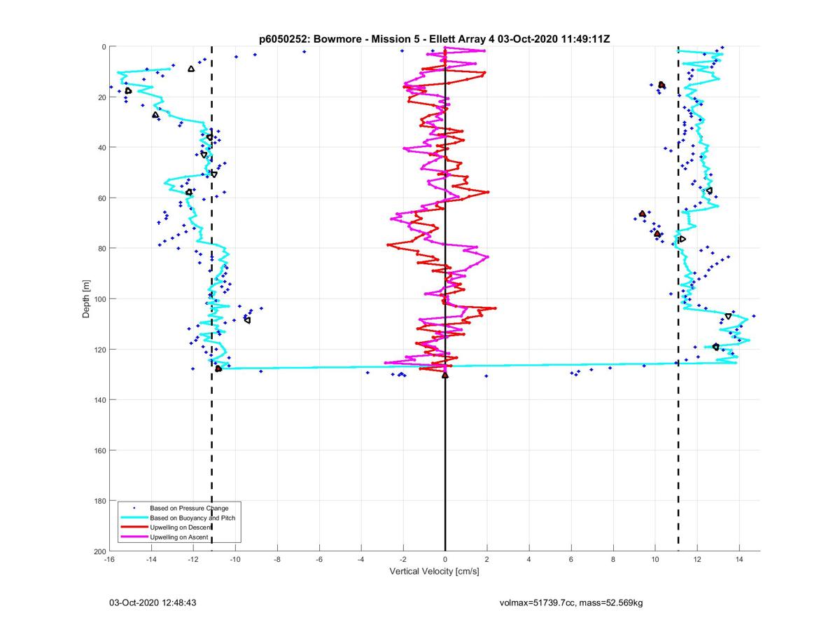The image size is (840, 620).
Task: Click the cyan line sample in the legend
Action: click(x=134, y=517)
